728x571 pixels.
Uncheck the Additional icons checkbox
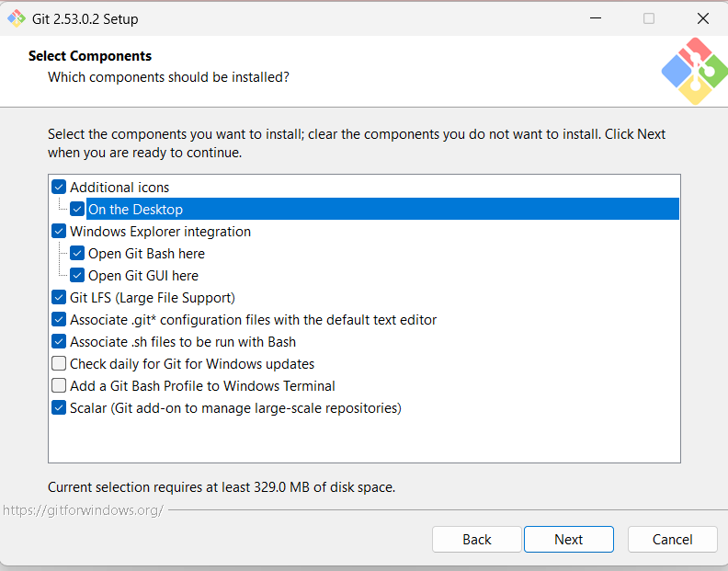click(x=59, y=188)
